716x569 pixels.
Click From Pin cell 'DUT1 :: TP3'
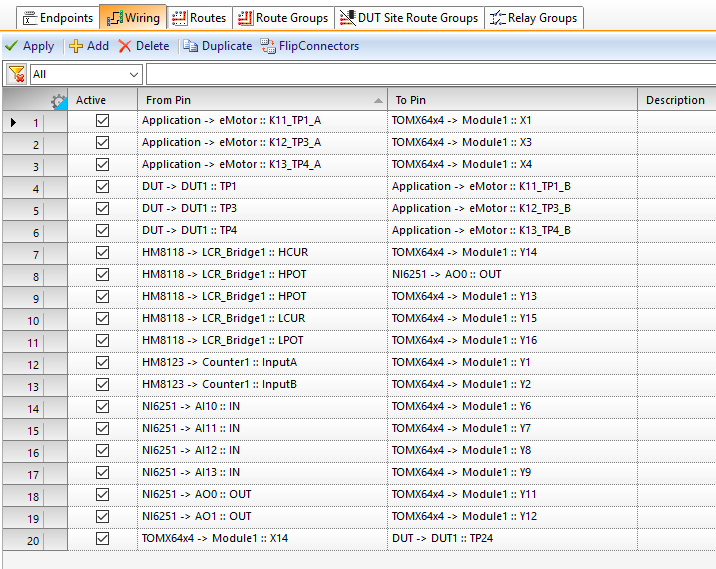tap(262, 208)
